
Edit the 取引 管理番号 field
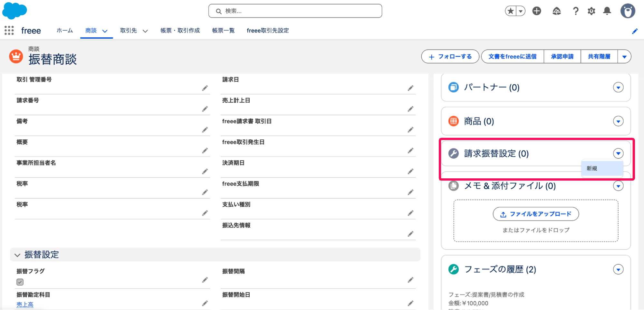click(205, 88)
